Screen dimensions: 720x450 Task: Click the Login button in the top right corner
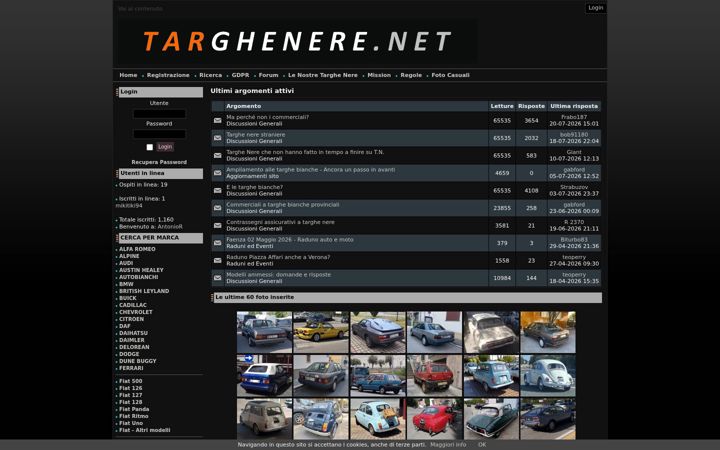click(596, 8)
